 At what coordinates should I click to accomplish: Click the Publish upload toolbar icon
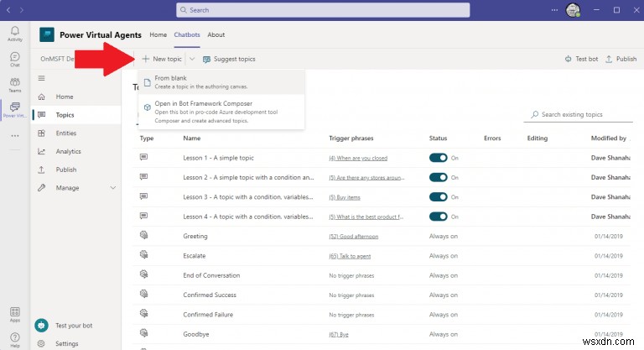click(x=609, y=59)
